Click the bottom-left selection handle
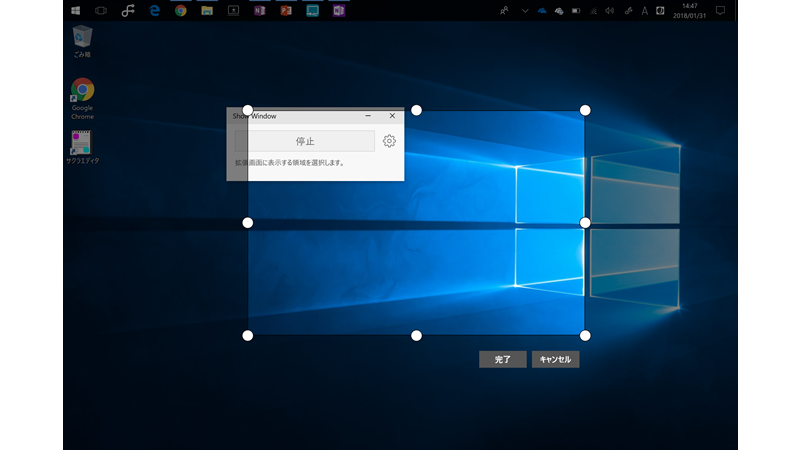This screenshot has width=800, height=450. (247, 336)
